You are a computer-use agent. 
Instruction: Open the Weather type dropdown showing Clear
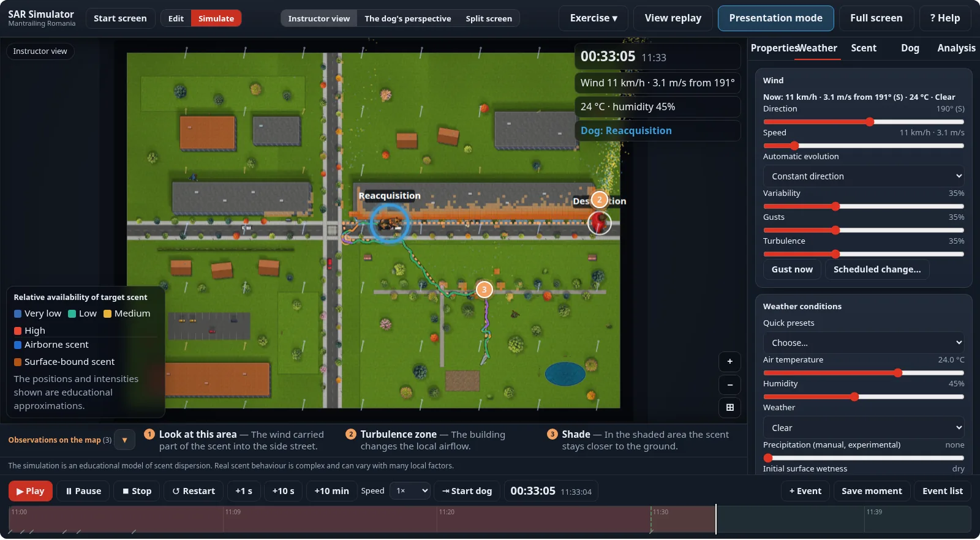tap(864, 428)
